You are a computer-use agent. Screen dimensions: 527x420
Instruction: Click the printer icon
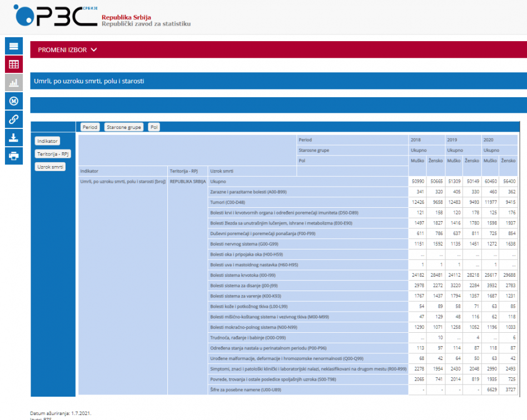tap(14, 156)
